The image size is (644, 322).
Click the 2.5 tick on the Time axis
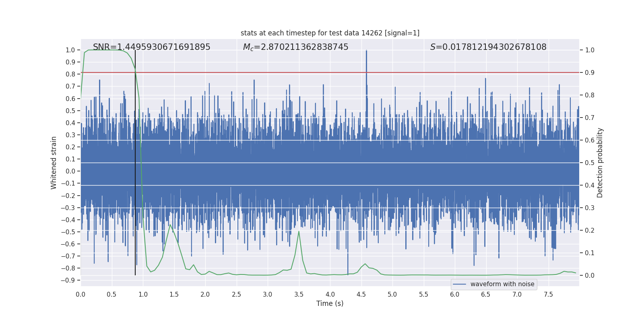pyautogui.click(x=236, y=295)
